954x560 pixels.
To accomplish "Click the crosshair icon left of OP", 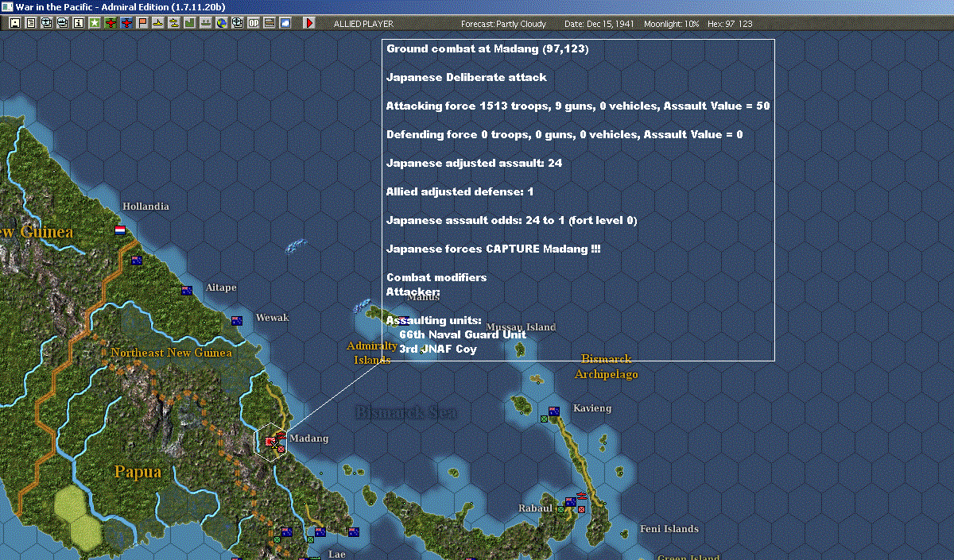I will tap(238, 23).
